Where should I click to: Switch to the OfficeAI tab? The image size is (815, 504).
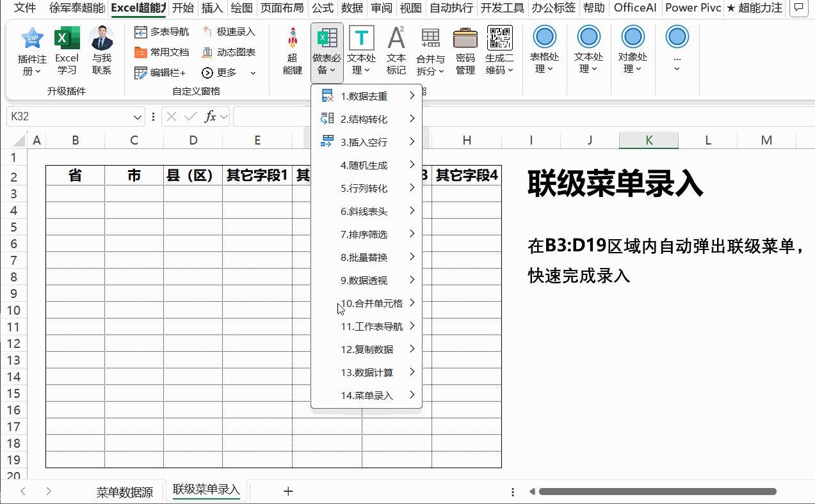tap(636, 8)
